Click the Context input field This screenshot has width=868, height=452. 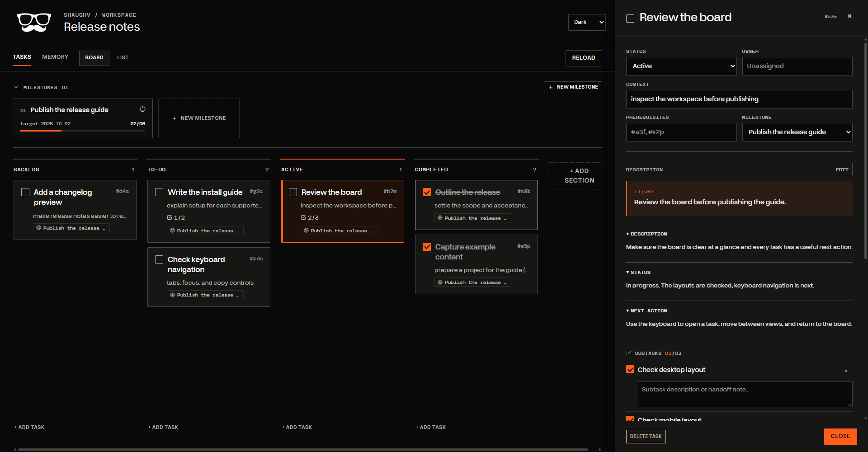[739, 99]
